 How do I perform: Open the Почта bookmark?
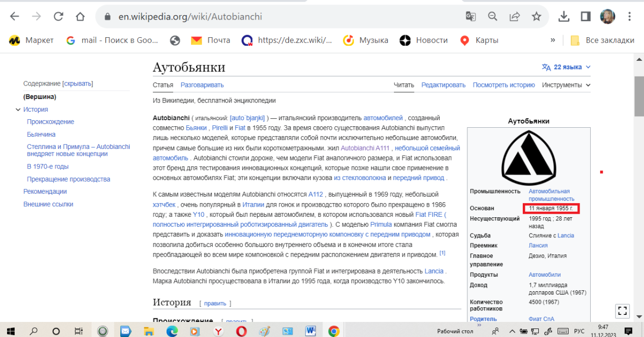click(211, 40)
